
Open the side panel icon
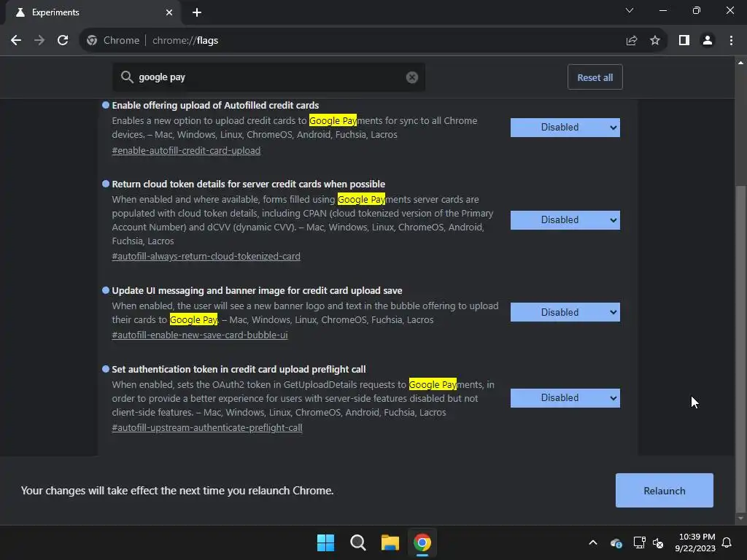684,41
